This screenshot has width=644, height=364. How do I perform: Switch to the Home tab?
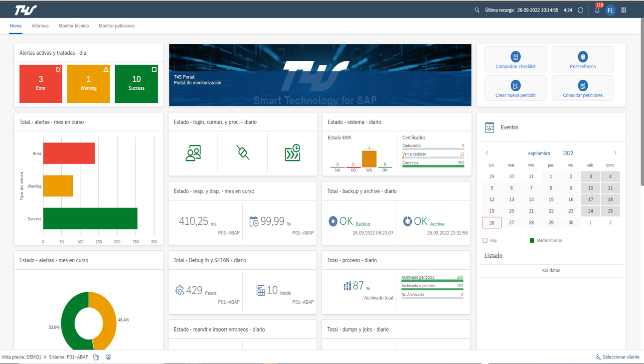pos(16,26)
